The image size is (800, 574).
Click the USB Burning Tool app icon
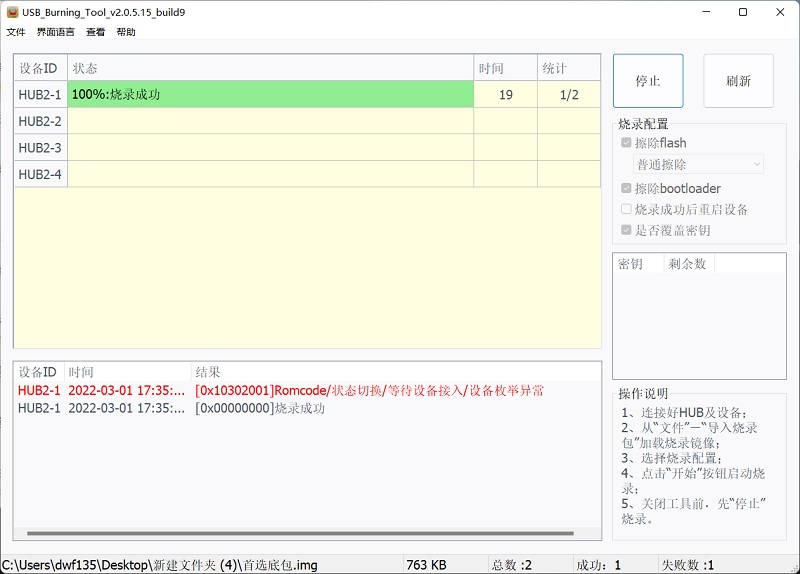(x=12, y=12)
